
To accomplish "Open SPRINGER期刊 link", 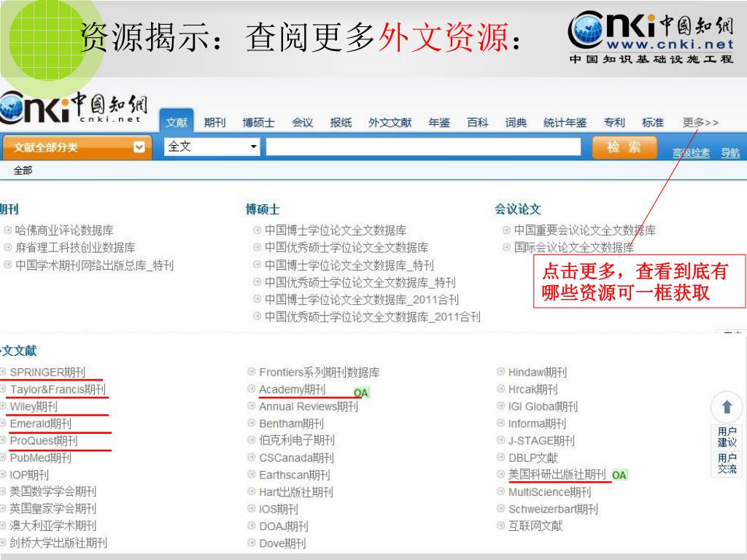I will [x=47, y=373].
